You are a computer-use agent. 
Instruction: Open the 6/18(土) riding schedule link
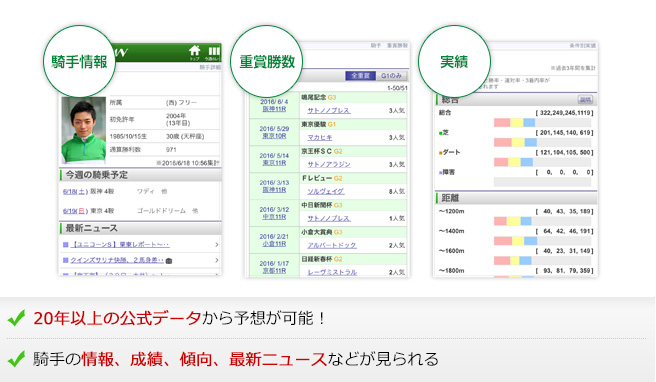pyautogui.click(x=75, y=191)
